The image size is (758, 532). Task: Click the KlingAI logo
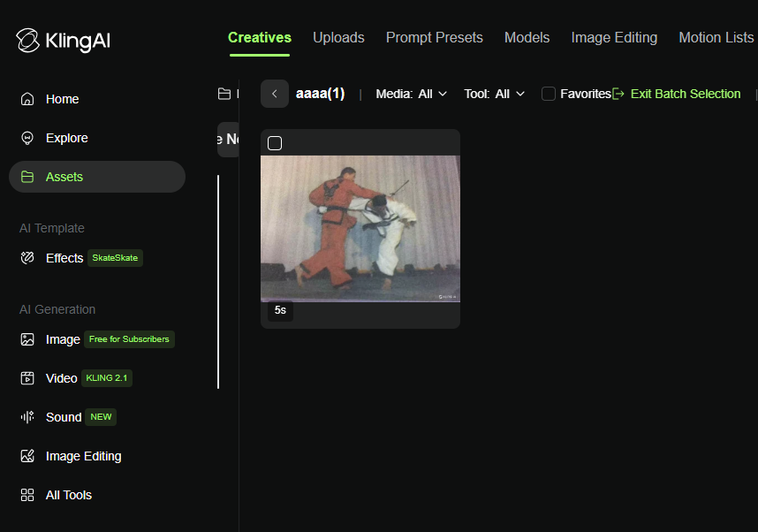[x=64, y=41]
